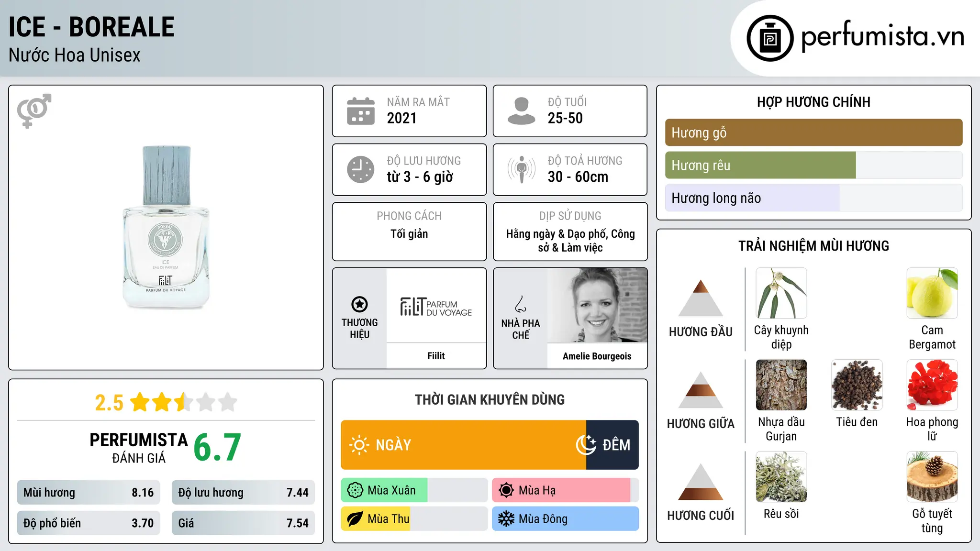Click the Đêm nighttime usage segment
This screenshot has width=980, height=551.
click(612, 445)
